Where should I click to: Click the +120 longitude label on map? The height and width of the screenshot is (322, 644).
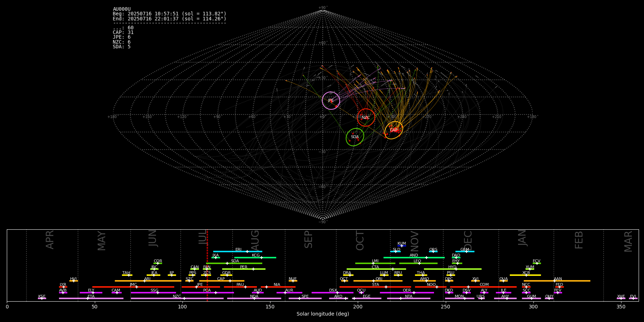coord(182,117)
